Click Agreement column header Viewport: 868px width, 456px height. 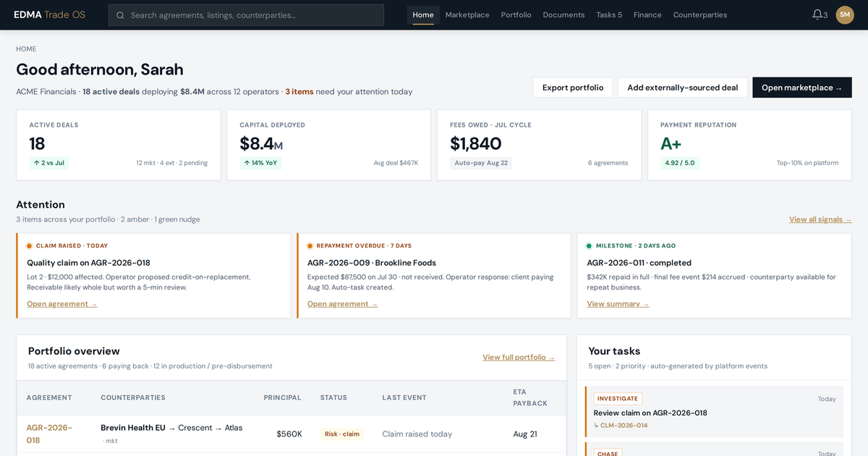pos(49,397)
